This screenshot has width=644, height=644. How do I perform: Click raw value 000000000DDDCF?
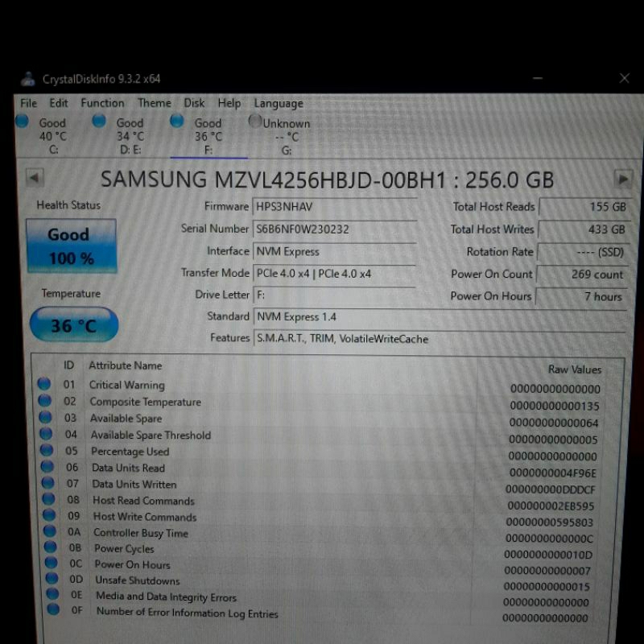coord(551,489)
